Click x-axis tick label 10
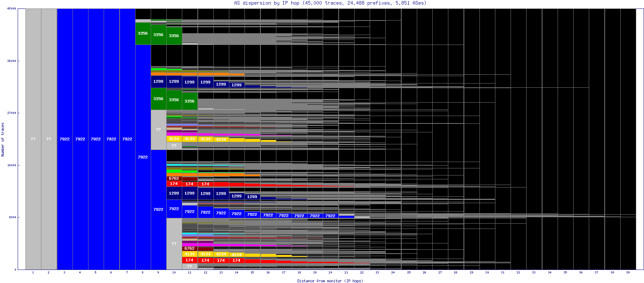The image size is (644, 283). pyautogui.click(x=174, y=272)
